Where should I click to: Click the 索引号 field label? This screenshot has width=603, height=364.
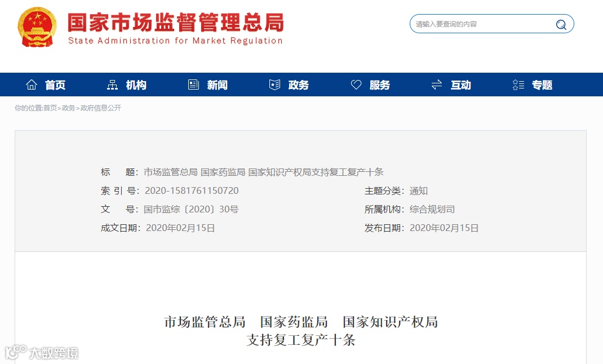(119, 190)
